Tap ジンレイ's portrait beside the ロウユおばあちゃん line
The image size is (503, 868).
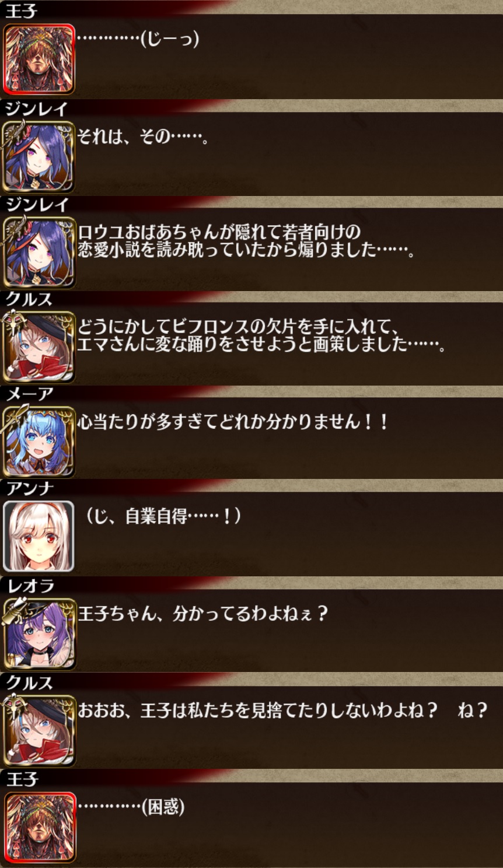pyautogui.click(x=39, y=252)
